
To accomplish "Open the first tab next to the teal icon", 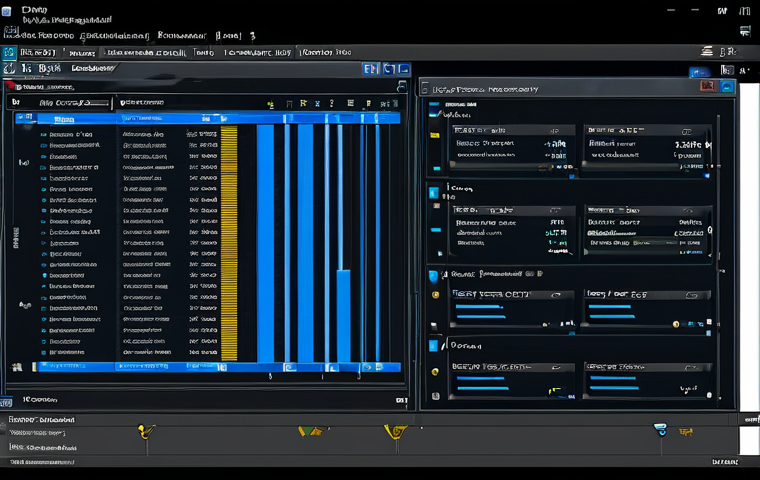I will click(38, 52).
